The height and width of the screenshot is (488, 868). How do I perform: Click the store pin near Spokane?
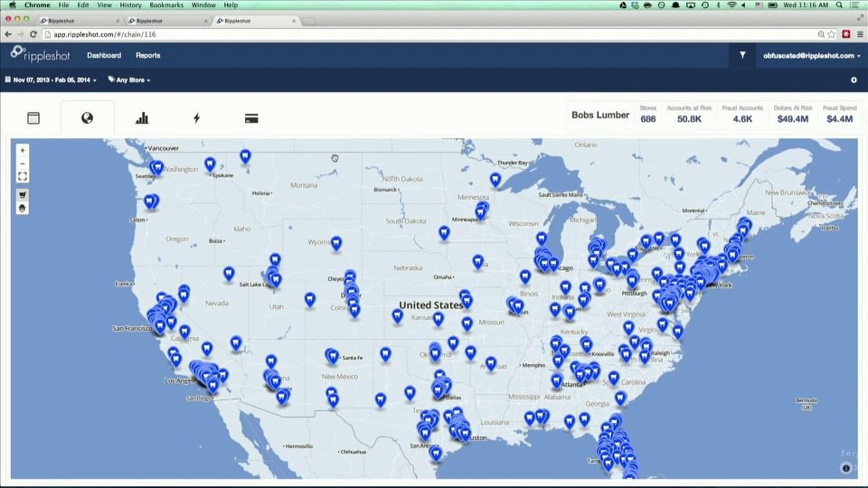pos(210,164)
